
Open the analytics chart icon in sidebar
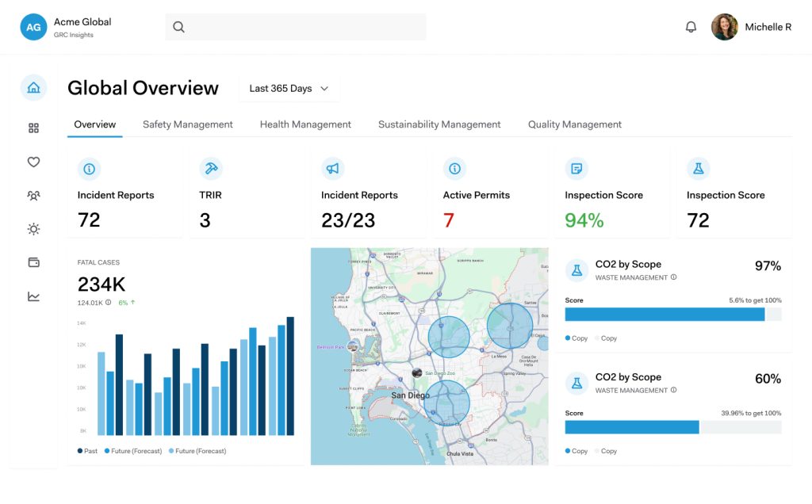tap(33, 296)
